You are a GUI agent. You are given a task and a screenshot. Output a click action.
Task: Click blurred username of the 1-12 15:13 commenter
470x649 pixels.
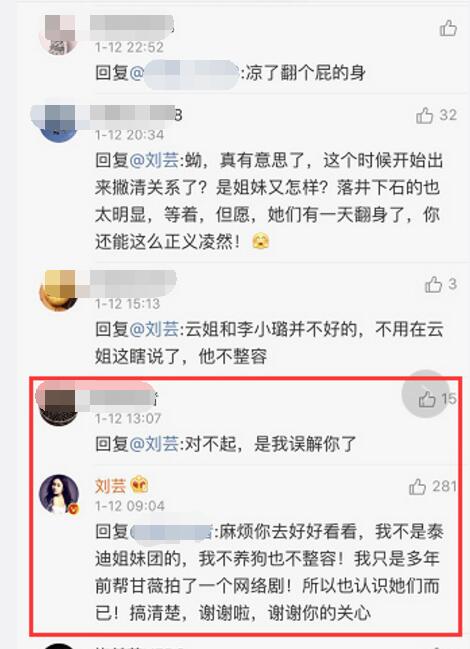coord(132,281)
